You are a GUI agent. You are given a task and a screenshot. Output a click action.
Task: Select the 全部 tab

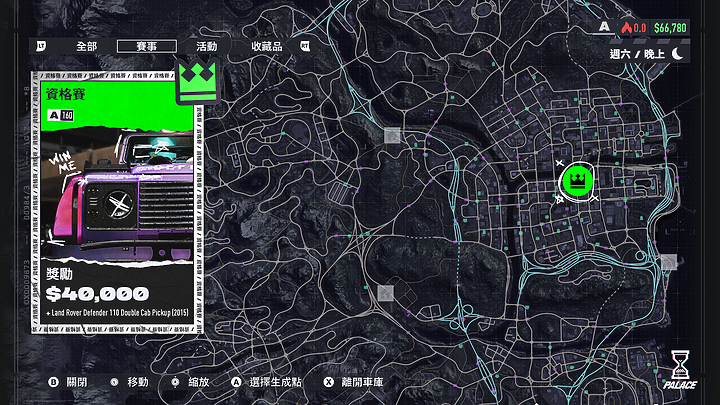87,46
